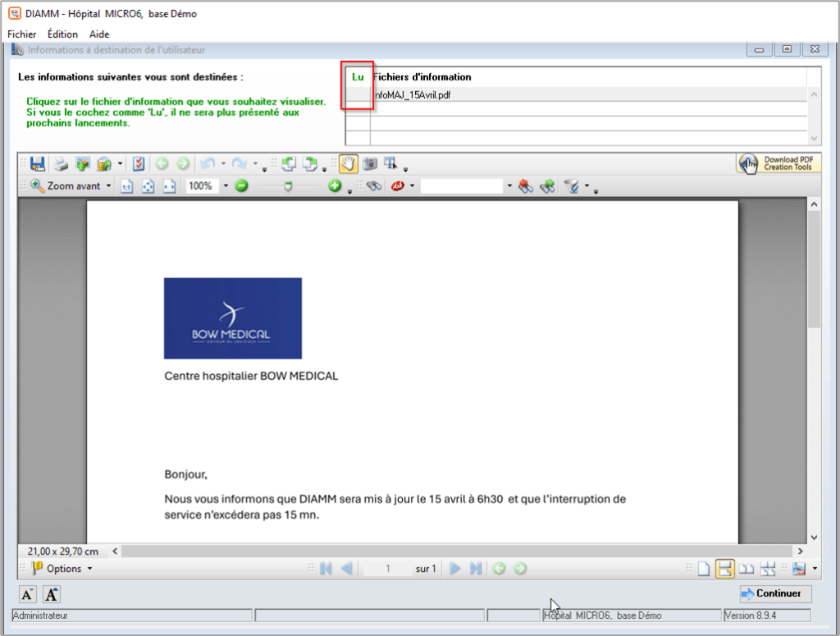
Task: Select the InfoMAJ_15Avril.pdf file row
Action: (576, 95)
